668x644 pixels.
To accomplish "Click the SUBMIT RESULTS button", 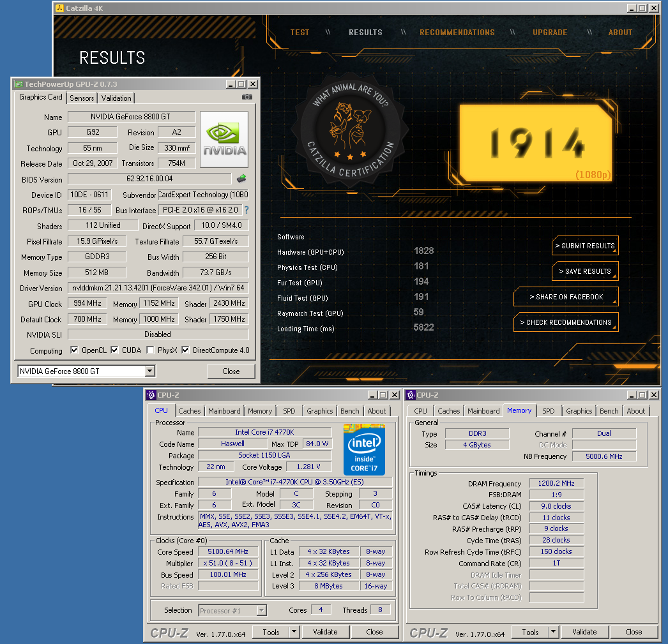I will click(x=585, y=246).
